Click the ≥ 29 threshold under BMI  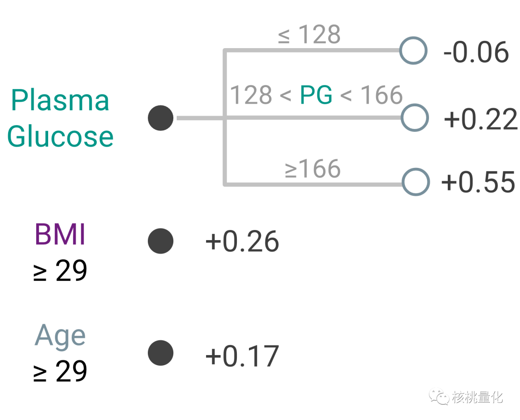pos(60,271)
